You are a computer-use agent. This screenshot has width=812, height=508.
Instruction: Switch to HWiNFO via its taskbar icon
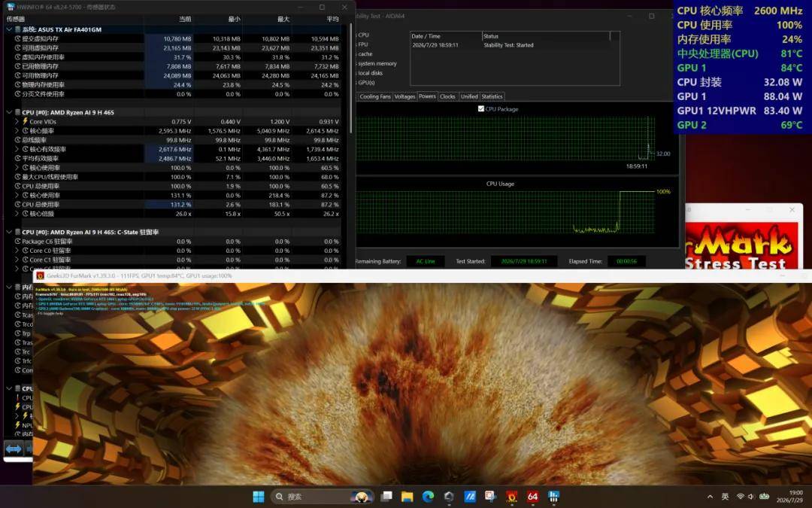coord(553,497)
